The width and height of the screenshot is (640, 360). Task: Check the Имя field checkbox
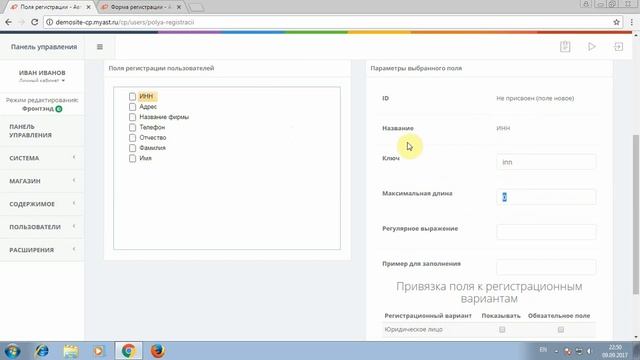pyautogui.click(x=132, y=158)
